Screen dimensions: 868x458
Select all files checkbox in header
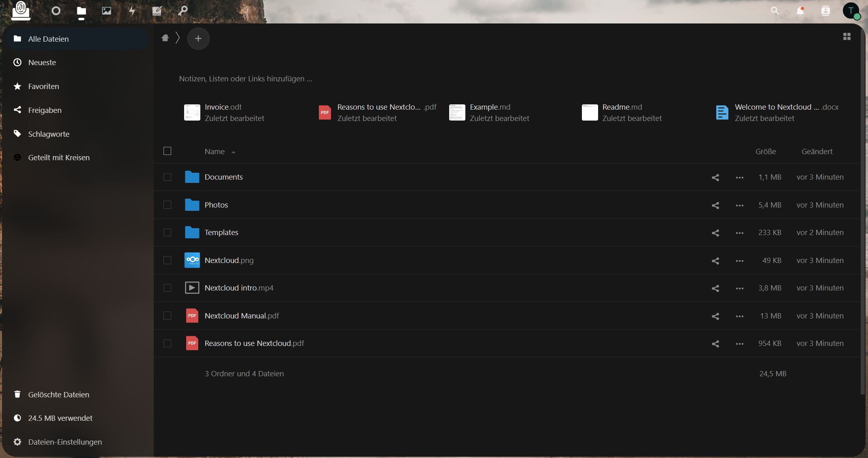tap(167, 151)
